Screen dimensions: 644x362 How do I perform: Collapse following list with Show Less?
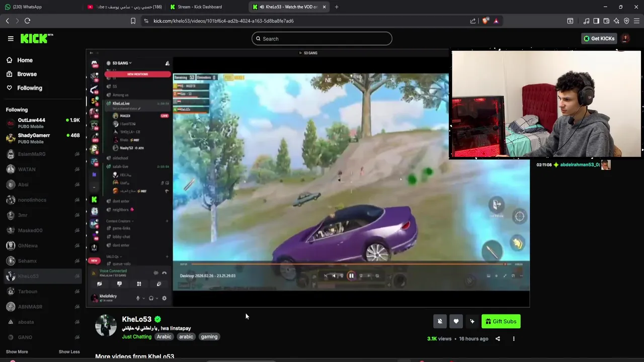pyautogui.click(x=69, y=352)
